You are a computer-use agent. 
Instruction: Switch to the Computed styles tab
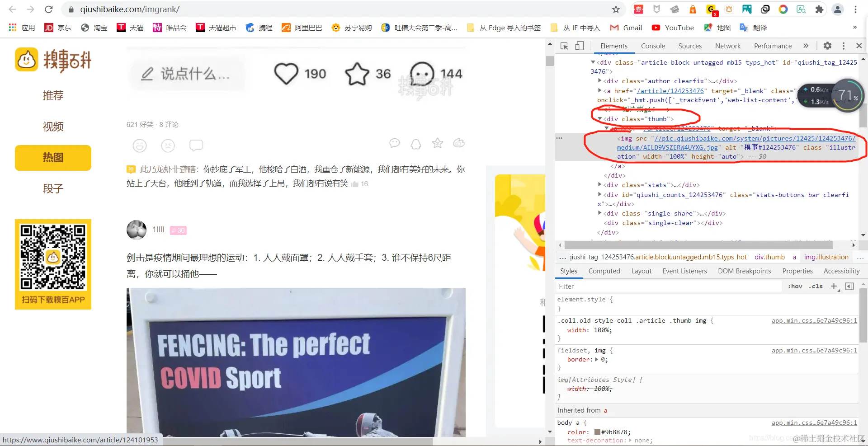(x=604, y=271)
